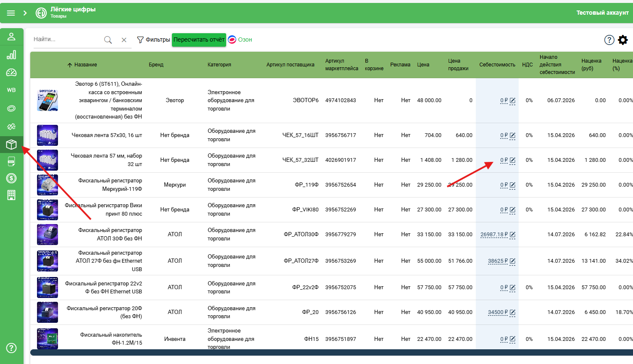
Task: Clear search with the X icon
Action: pos(124,40)
